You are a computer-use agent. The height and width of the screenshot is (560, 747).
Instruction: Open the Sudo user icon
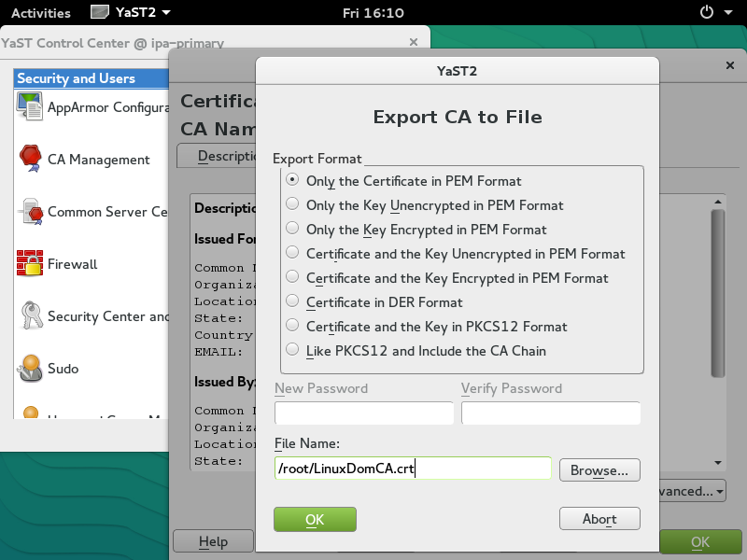click(30, 369)
